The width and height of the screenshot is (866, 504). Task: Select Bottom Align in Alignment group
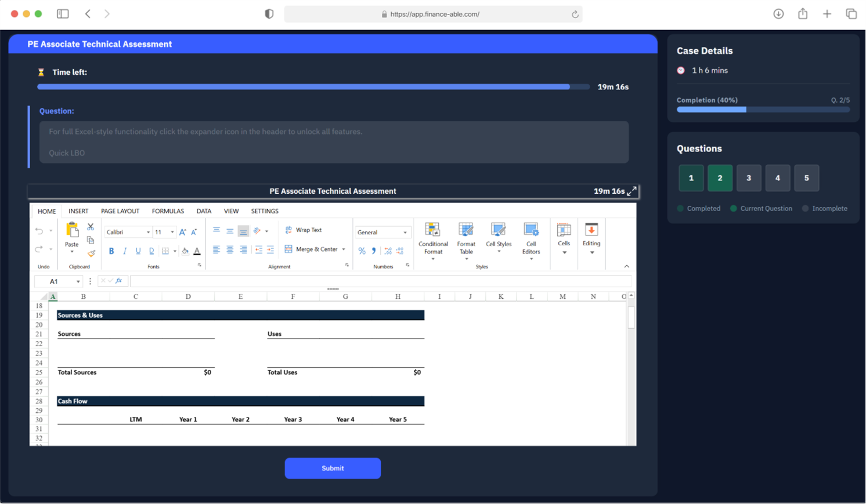[243, 231]
